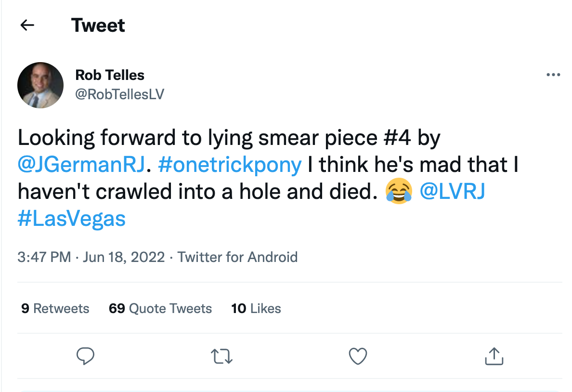Click the Rob Telles display name

coord(110,75)
